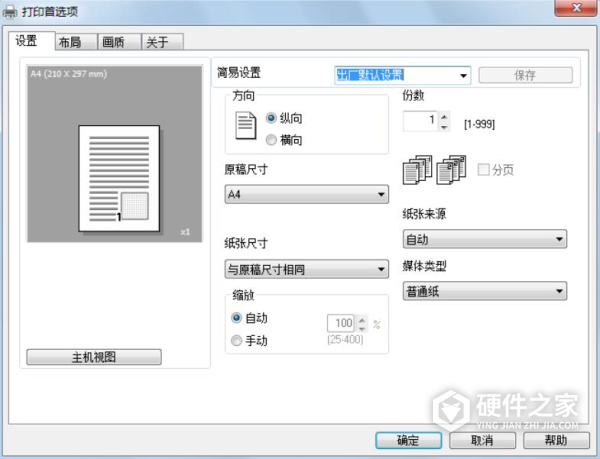Click the (25-400) zoom range text
This screenshot has width=600, height=459.
click(x=345, y=339)
